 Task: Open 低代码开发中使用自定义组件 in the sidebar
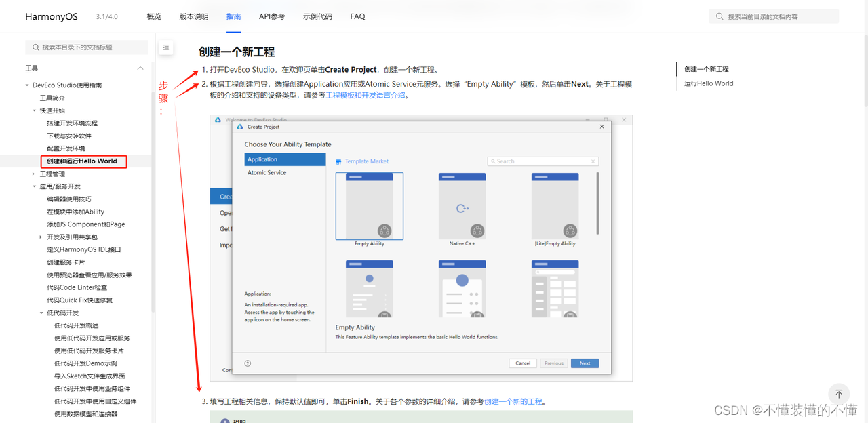[96, 401]
